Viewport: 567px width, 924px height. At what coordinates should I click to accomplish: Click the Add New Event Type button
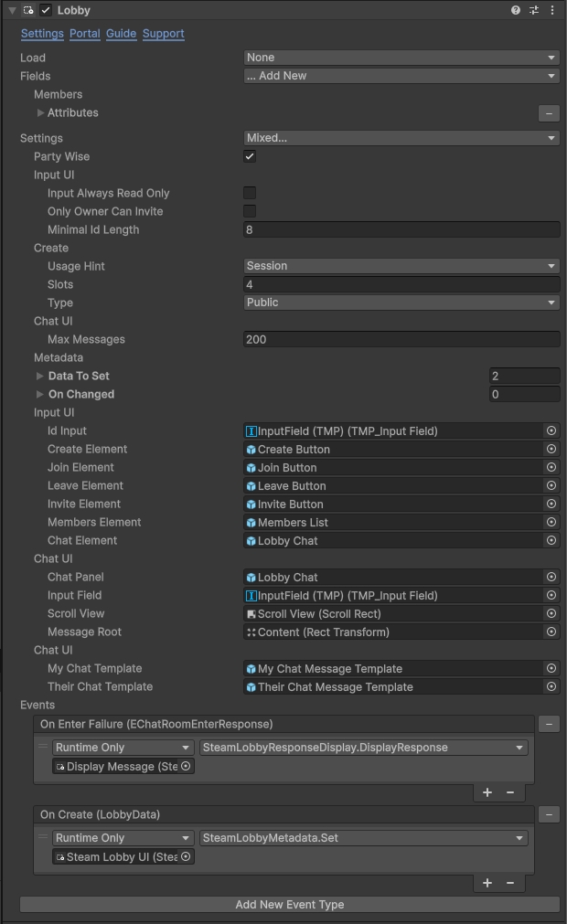pyautogui.click(x=289, y=904)
